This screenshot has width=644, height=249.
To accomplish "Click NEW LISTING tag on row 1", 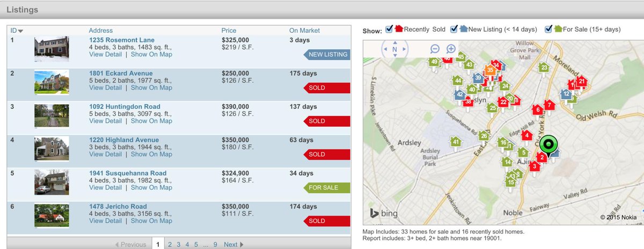I will tap(327, 55).
